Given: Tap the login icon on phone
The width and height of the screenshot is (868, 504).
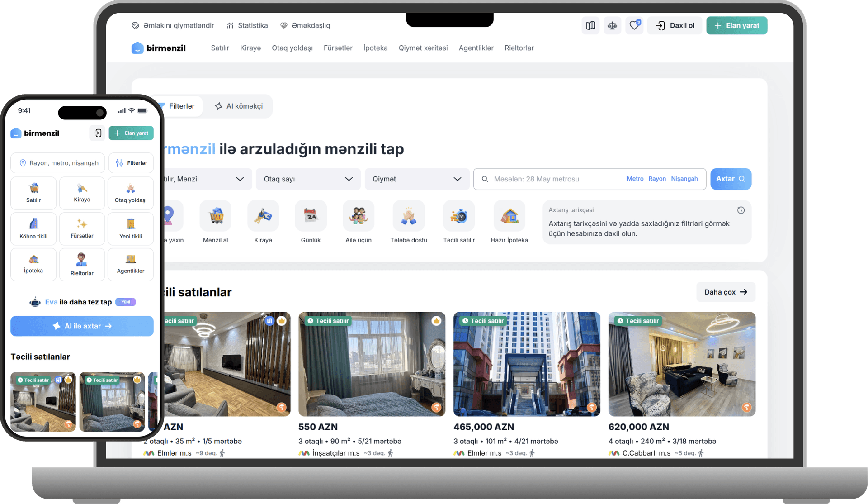Looking at the screenshot, I should coord(97,133).
